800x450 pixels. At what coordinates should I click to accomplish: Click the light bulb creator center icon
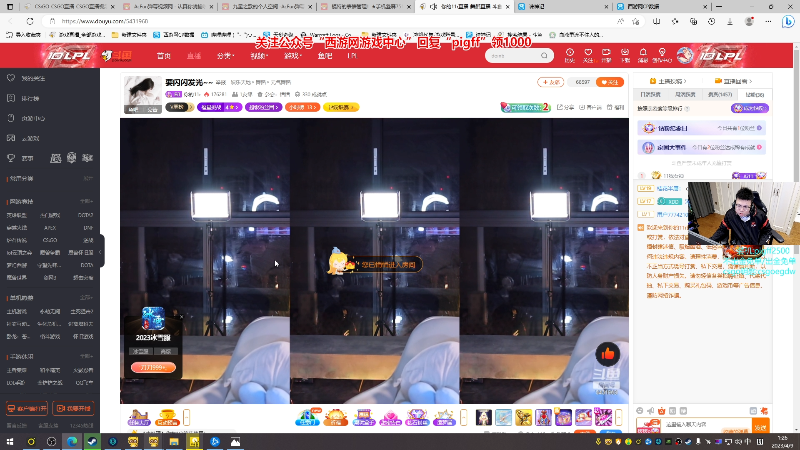[x=662, y=53]
